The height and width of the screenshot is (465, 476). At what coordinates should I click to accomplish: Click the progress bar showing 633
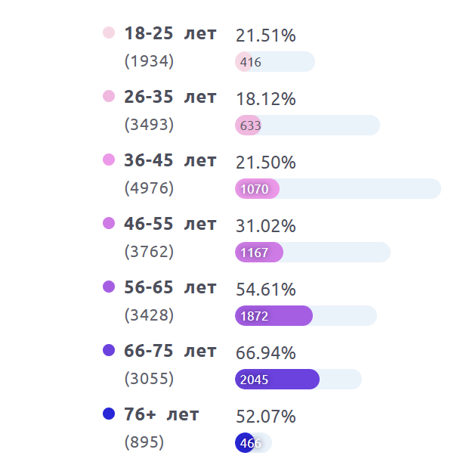[x=308, y=126]
